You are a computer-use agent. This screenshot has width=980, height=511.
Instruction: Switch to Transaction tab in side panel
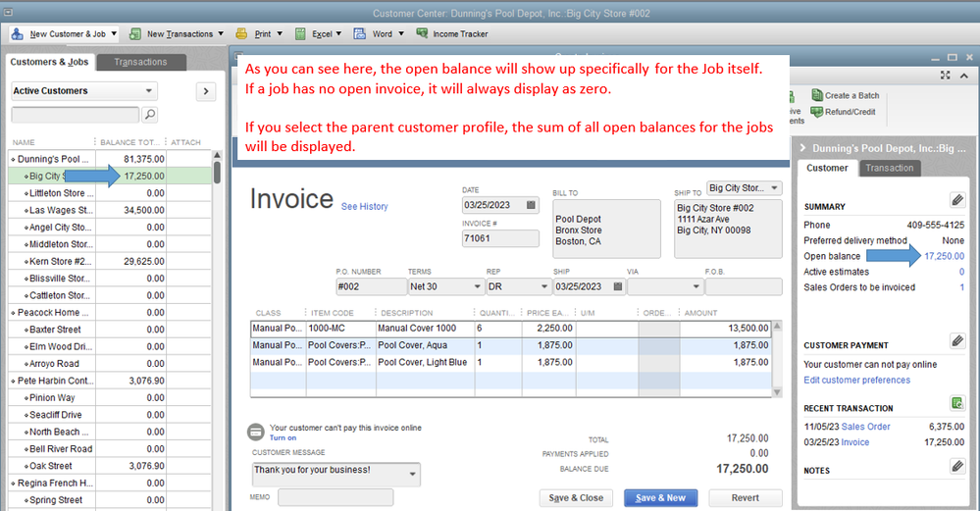click(x=890, y=168)
